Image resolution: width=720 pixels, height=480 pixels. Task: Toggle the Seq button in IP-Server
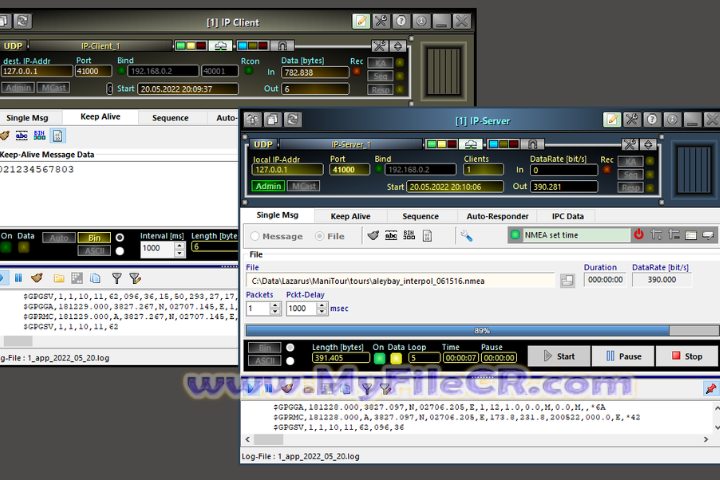(630, 175)
